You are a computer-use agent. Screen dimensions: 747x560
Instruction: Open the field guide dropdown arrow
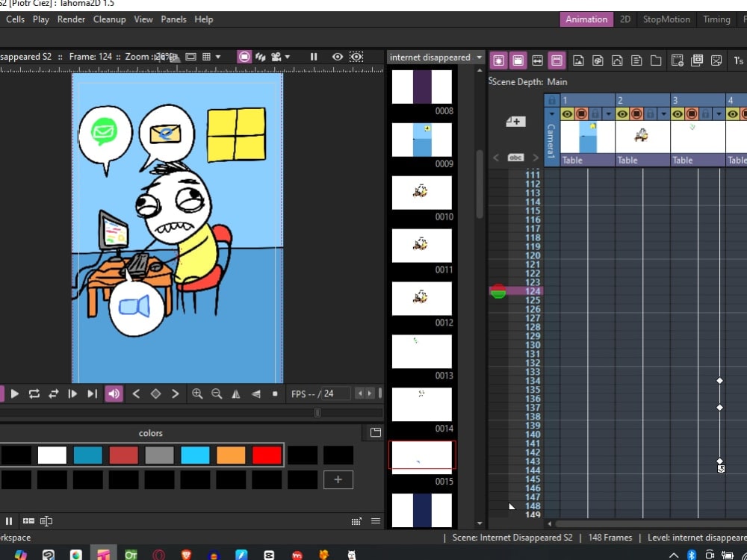tap(218, 57)
